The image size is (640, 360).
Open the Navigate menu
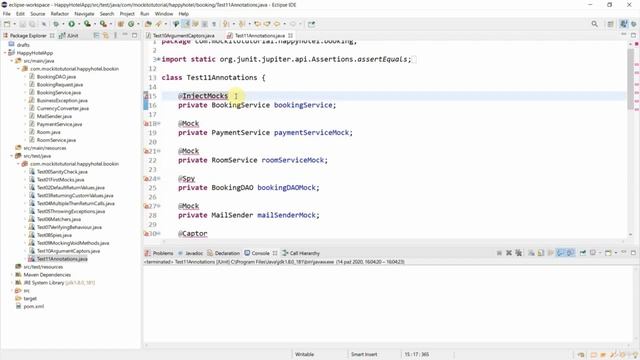84,14
